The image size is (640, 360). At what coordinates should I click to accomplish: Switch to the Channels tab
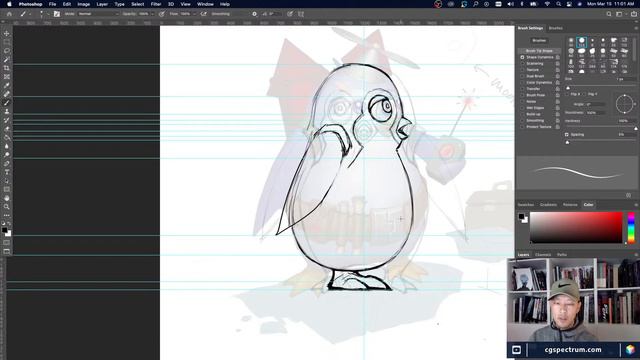(543, 255)
